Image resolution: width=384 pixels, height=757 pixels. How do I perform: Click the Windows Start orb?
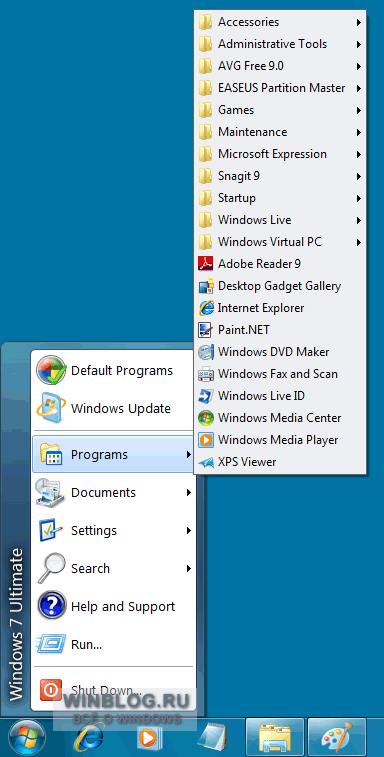point(27,737)
